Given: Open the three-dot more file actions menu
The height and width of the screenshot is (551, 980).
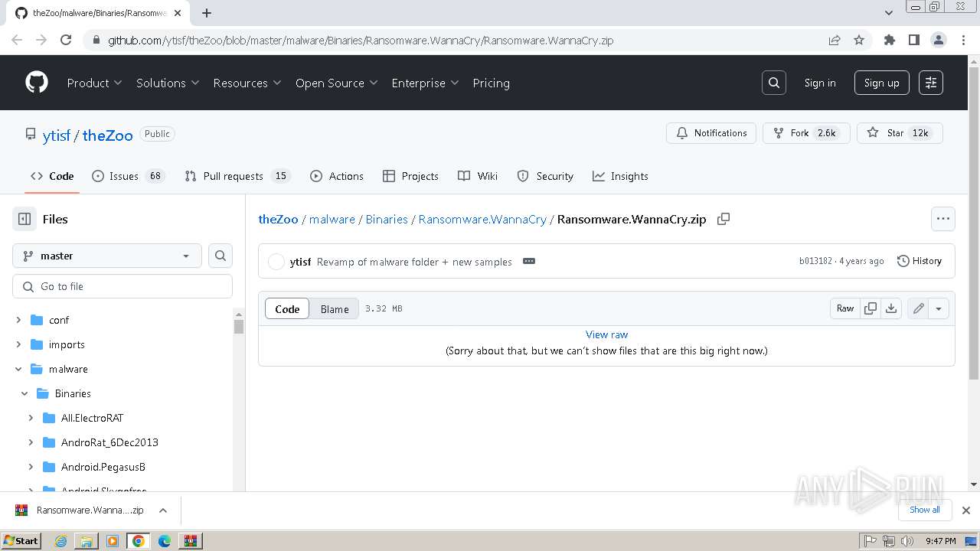Looking at the screenshot, I should coord(943,219).
